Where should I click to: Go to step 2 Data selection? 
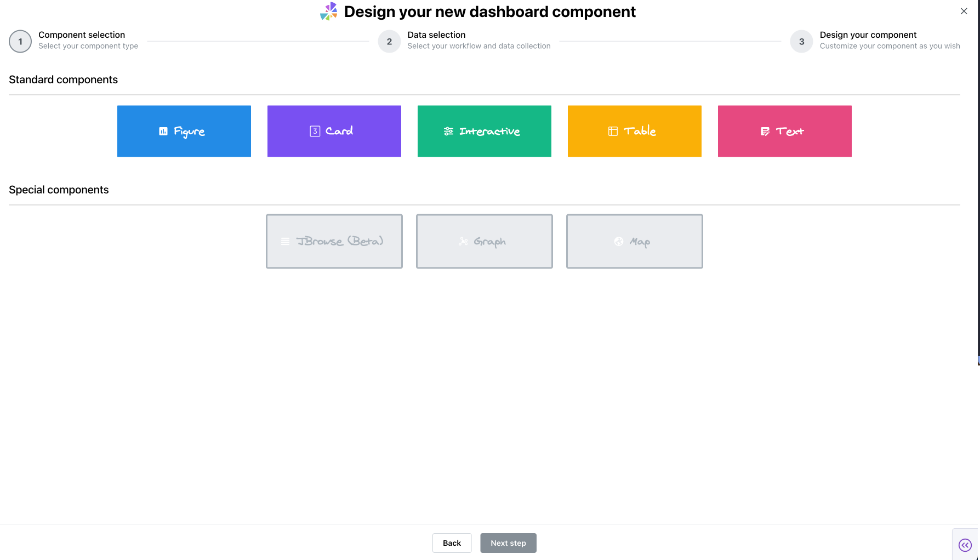pyautogui.click(x=389, y=42)
